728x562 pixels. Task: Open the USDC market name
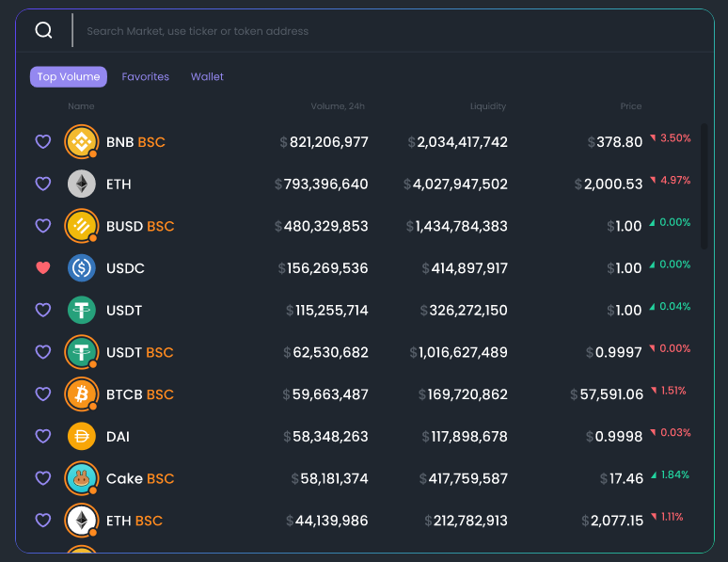(x=125, y=268)
